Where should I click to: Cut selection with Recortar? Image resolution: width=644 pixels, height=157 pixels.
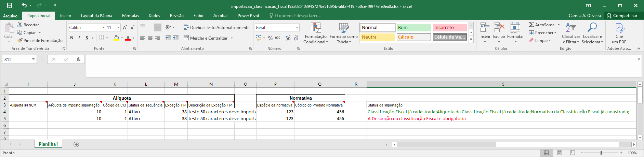pyautogui.click(x=28, y=25)
